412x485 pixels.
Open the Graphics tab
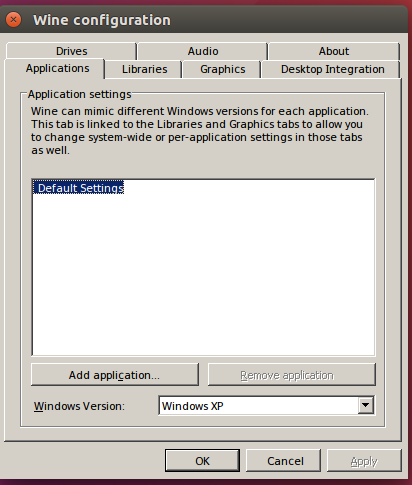[222, 69]
